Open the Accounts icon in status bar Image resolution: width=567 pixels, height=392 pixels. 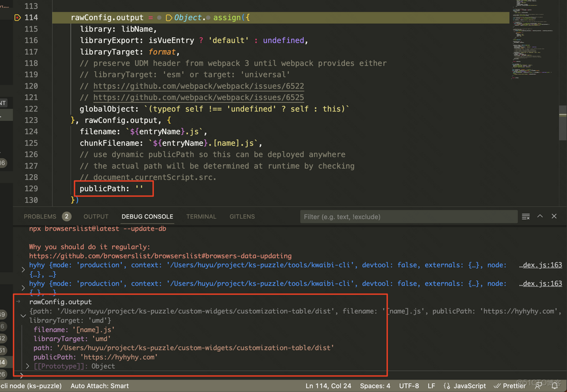(x=538, y=385)
